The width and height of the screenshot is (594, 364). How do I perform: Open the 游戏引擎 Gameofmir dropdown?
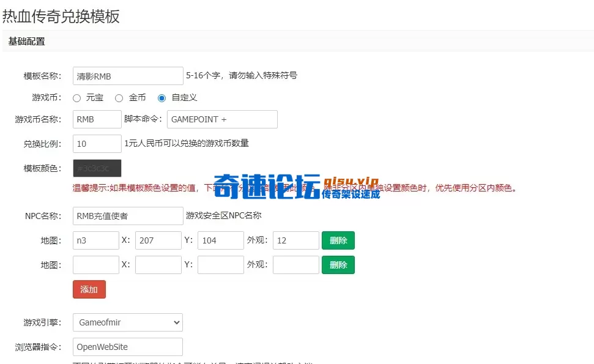click(127, 322)
